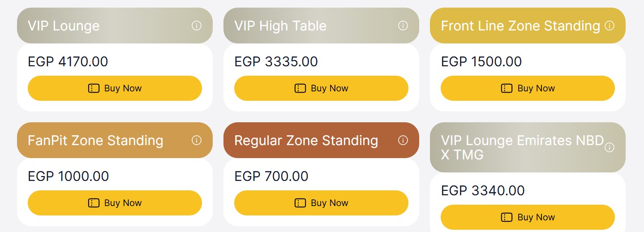Click info icon on VIP Lounge header
644x232 pixels.
196,26
